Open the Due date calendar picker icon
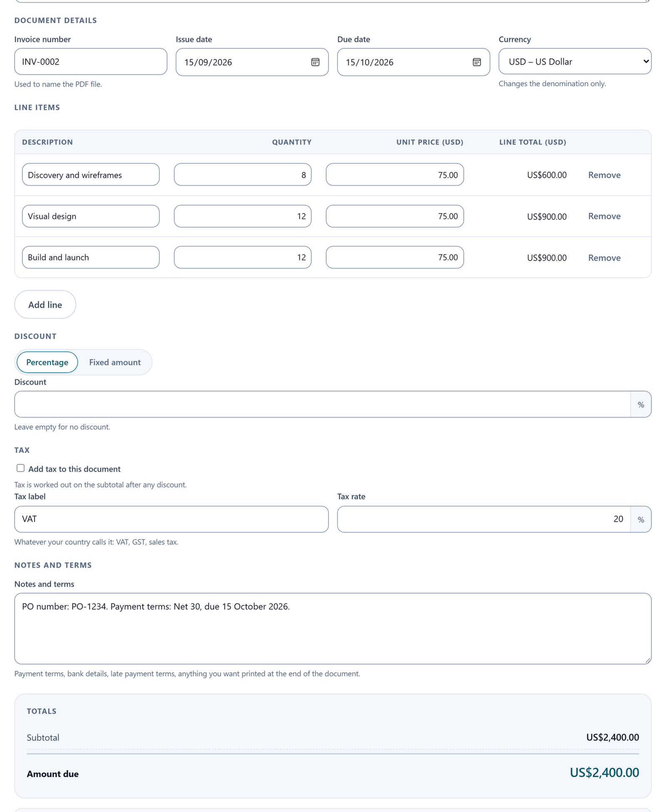The width and height of the screenshot is (666, 812). point(477,62)
